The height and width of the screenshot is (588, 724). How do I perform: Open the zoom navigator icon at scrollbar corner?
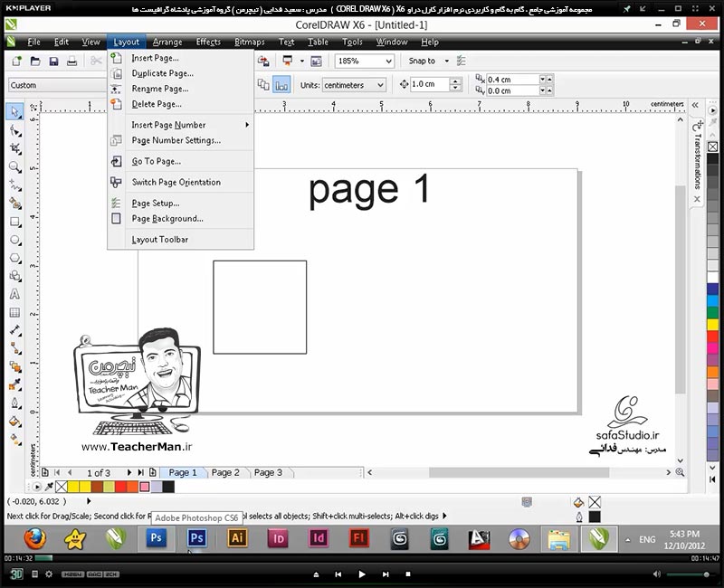(680, 472)
